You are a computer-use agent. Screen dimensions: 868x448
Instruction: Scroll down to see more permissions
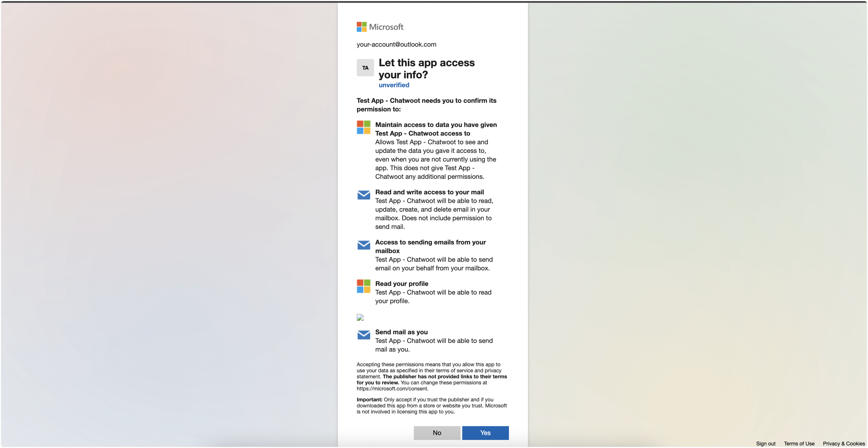(432, 229)
